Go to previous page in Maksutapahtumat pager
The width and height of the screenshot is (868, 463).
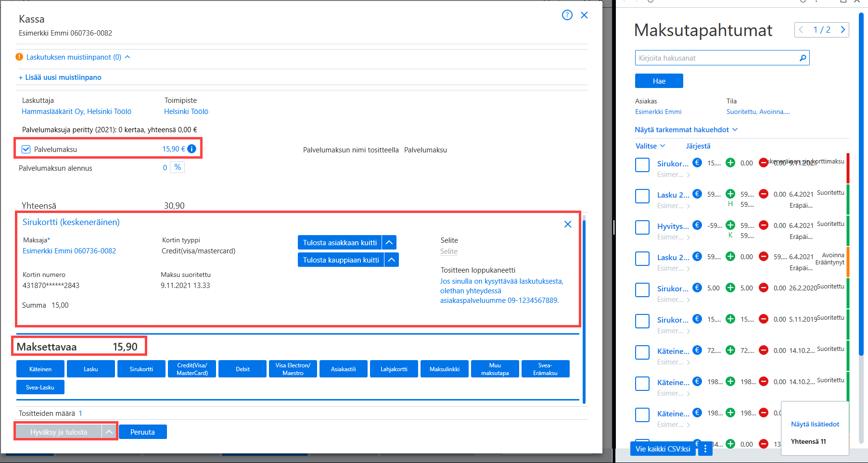pyautogui.click(x=801, y=29)
